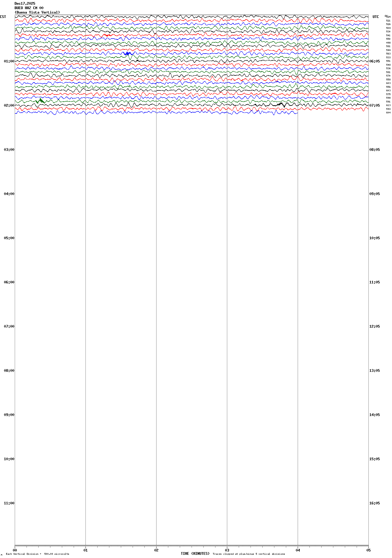The image size is (392, 558).
Task: Click the CST timezone header
Action: pos(3,17)
